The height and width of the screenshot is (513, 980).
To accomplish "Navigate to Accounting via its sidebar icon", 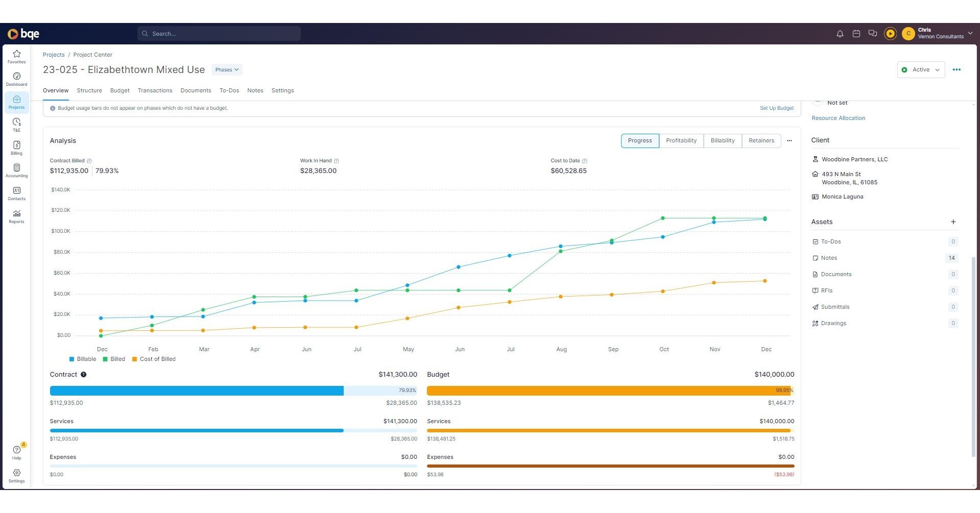I will coord(16,170).
